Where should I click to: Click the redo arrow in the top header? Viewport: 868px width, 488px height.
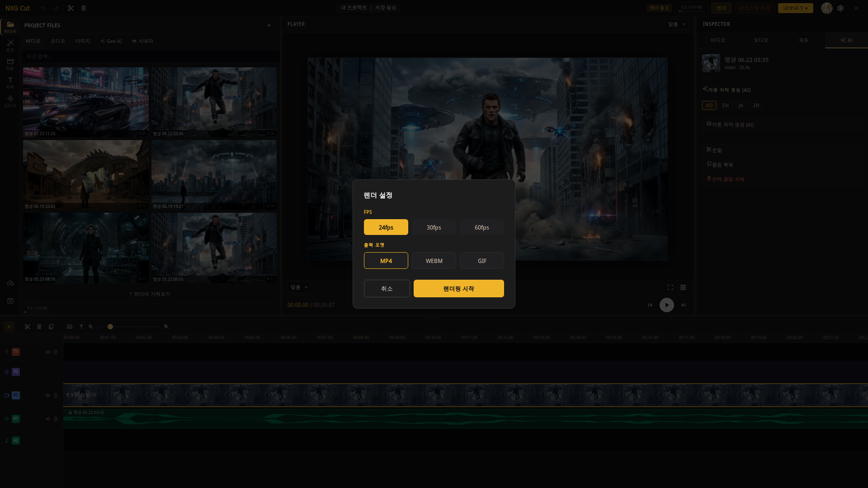[x=56, y=8]
